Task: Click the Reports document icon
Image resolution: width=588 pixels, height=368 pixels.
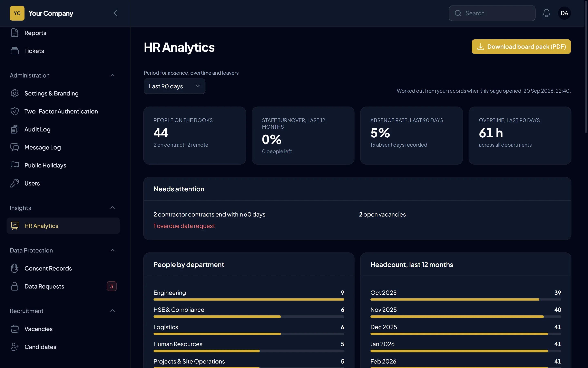Action: [x=14, y=33]
